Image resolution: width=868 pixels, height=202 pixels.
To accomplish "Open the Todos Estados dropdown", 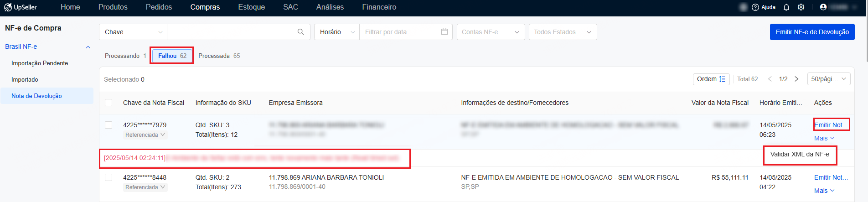I will point(563,32).
